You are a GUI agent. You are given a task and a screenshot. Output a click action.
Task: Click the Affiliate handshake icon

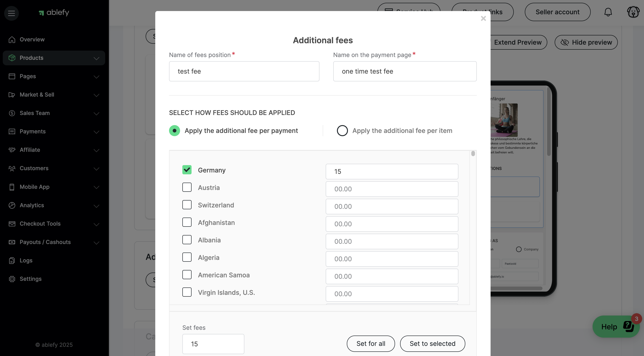(12, 150)
